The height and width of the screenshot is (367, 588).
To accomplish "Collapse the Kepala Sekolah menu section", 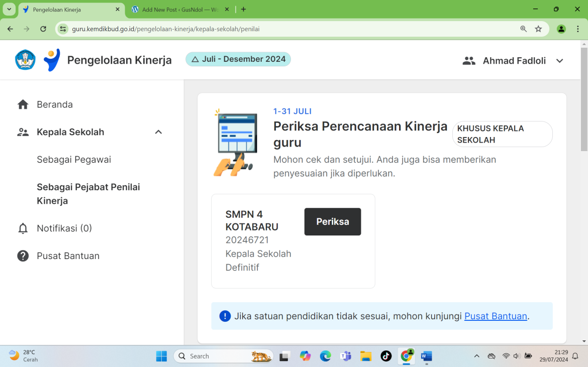I will [158, 132].
